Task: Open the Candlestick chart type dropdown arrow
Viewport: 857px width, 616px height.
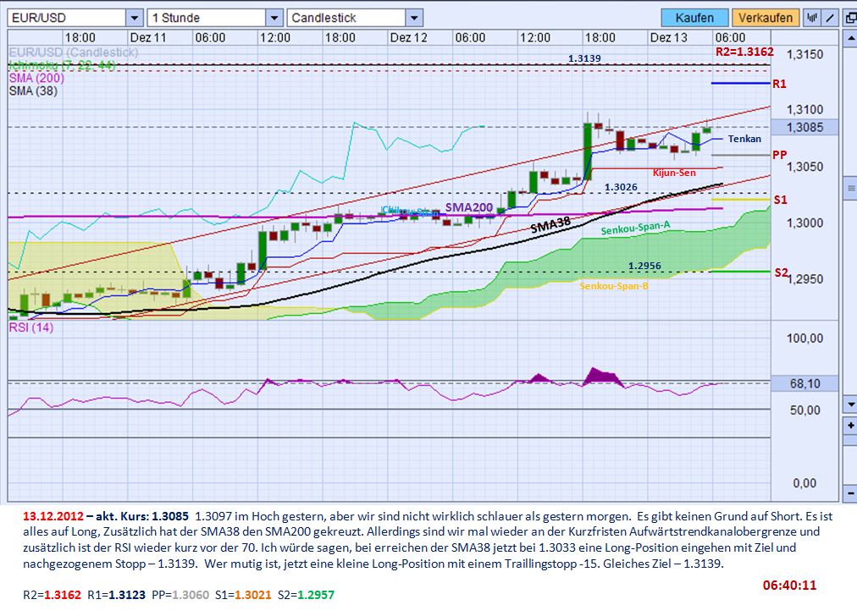Action: [x=414, y=18]
